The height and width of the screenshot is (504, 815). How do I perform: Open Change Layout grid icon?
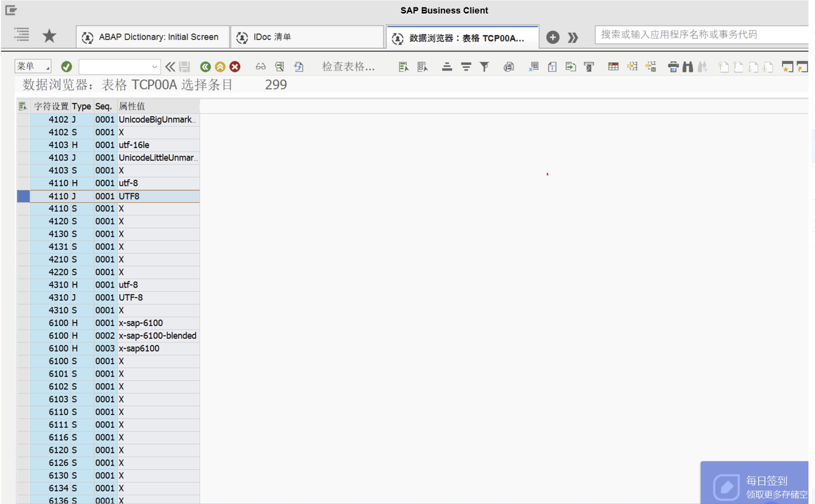[x=613, y=67]
